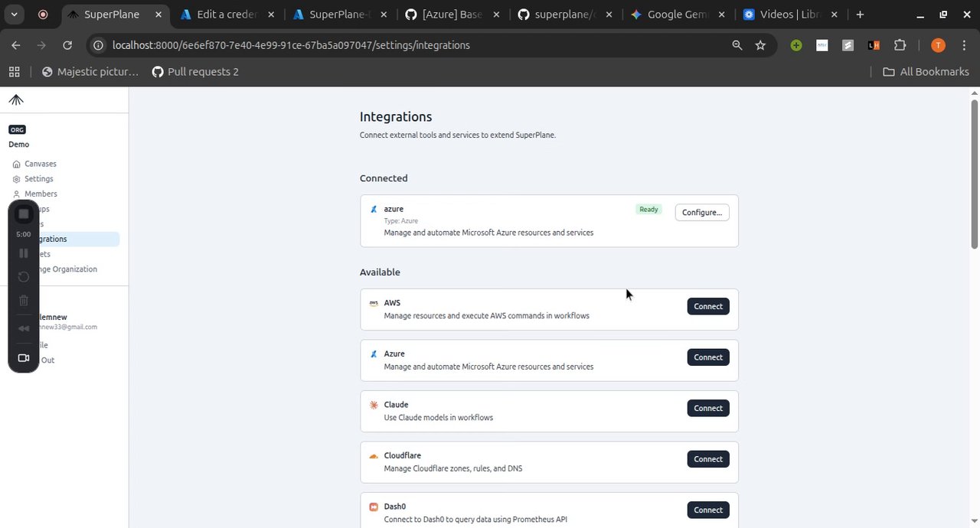Open the All Bookmarks folder
Image resolution: width=980 pixels, height=528 pixels.
(926, 72)
